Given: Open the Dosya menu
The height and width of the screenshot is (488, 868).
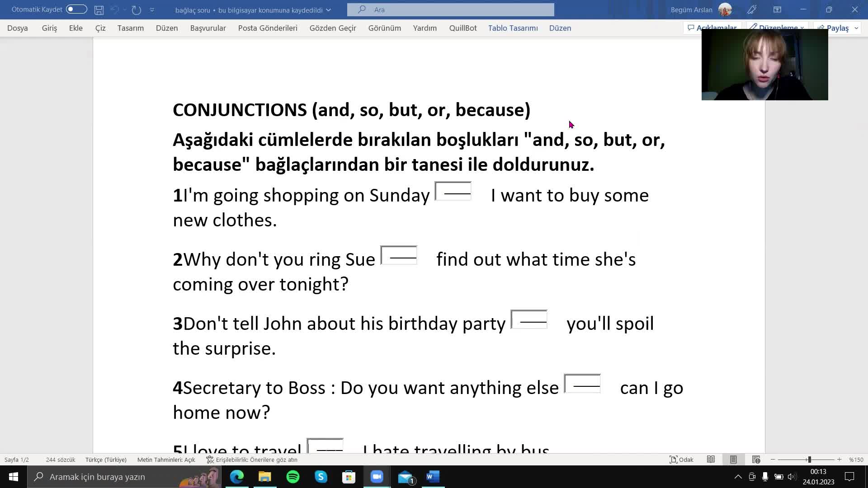Looking at the screenshot, I should click(18, 28).
